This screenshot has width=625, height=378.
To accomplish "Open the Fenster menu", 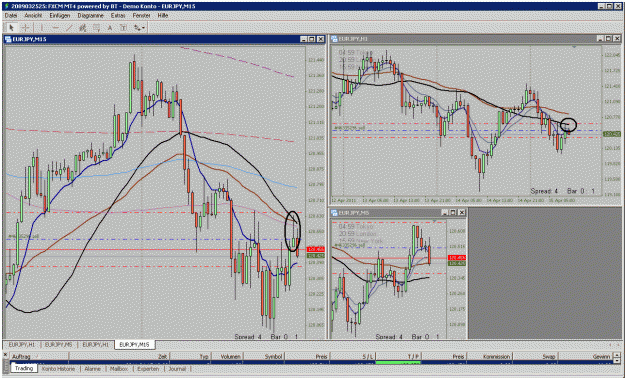I will pyautogui.click(x=142, y=15).
